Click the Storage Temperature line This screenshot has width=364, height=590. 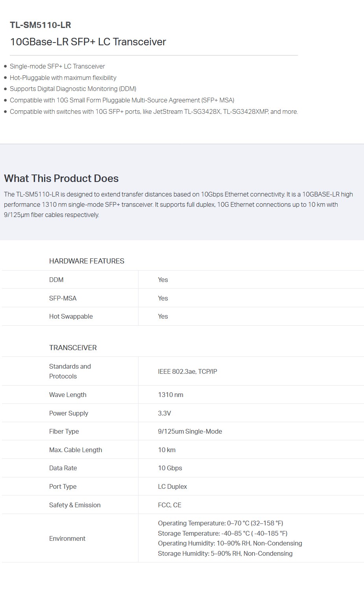coord(223,533)
